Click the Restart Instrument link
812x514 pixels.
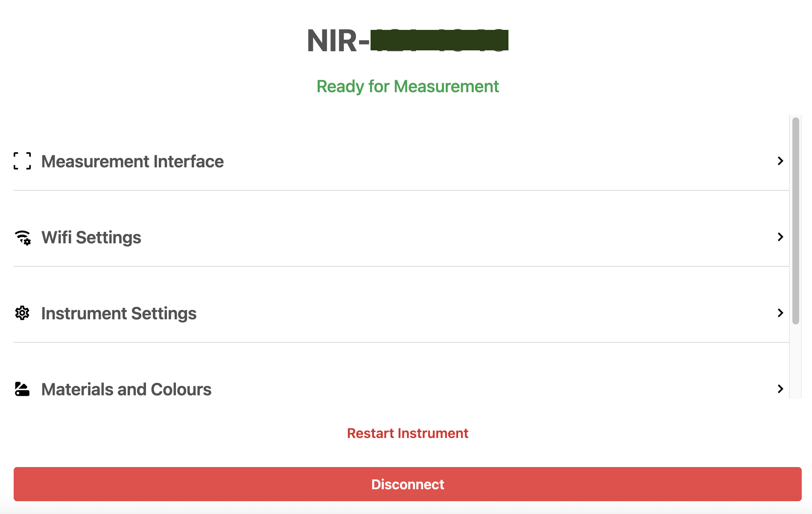point(407,433)
